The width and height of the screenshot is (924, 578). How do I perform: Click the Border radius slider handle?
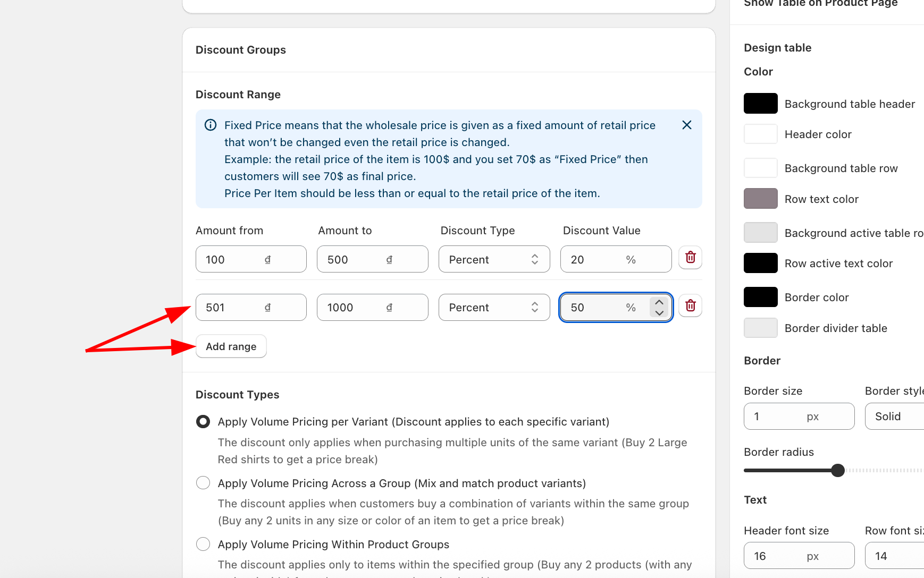pyautogui.click(x=837, y=470)
